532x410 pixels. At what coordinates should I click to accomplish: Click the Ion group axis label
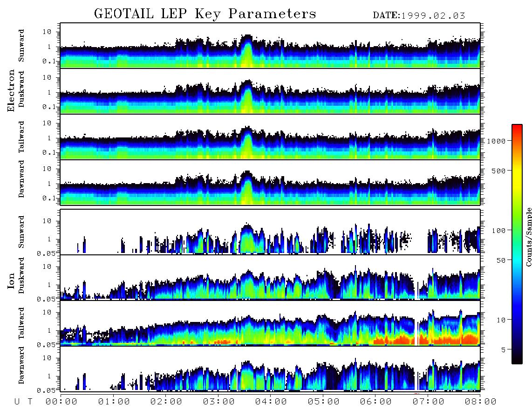[11, 281]
